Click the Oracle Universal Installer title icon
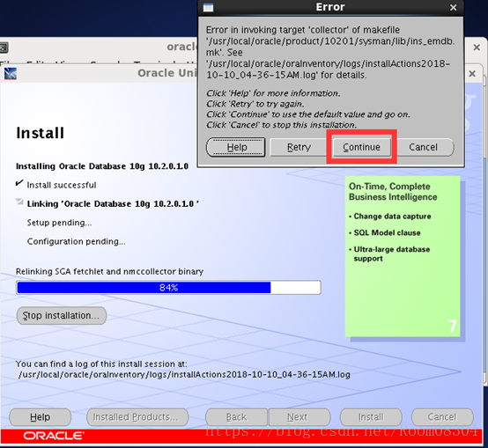The height and width of the screenshot is (448, 488). [x=11, y=74]
